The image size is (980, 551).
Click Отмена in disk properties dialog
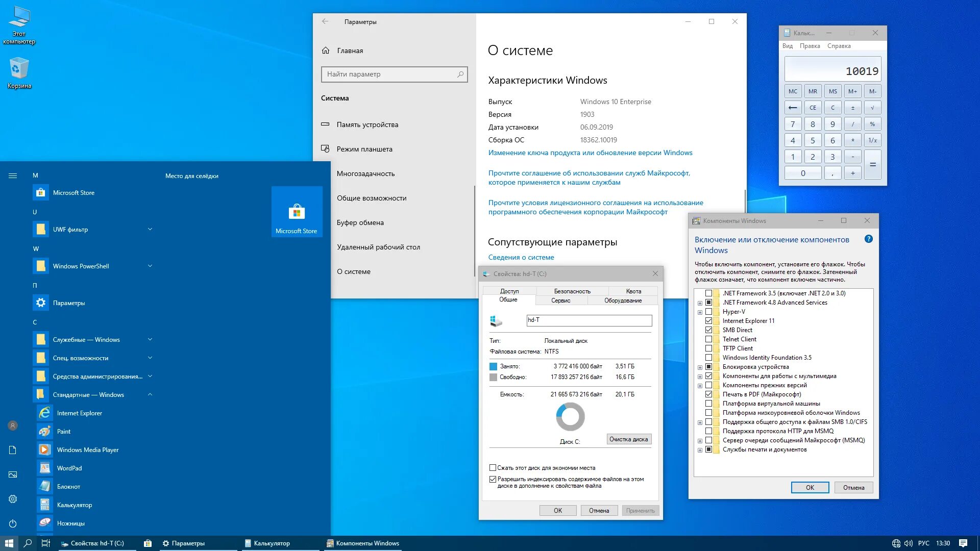599,510
